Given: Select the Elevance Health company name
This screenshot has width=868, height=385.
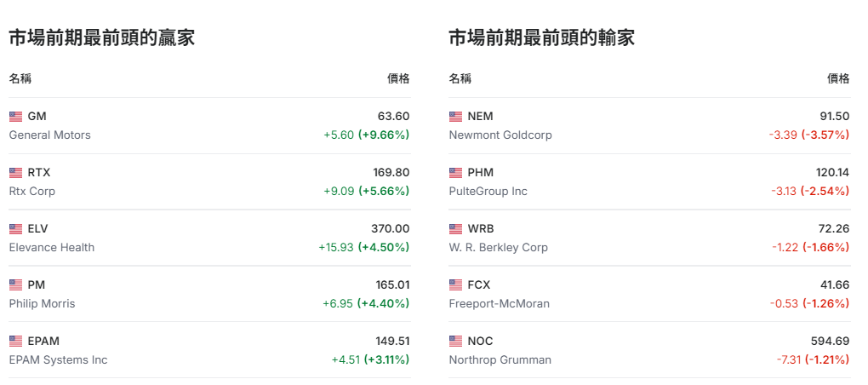Looking at the screenshot, I should click(x=52, y=248).
